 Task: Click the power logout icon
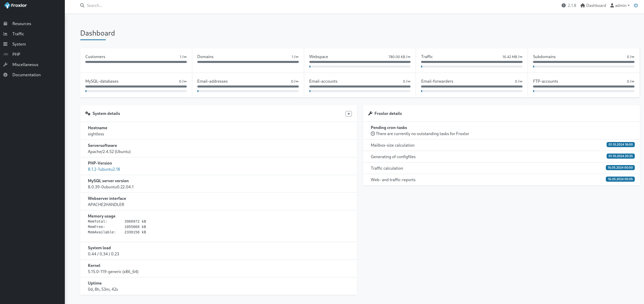coord(636,5)
